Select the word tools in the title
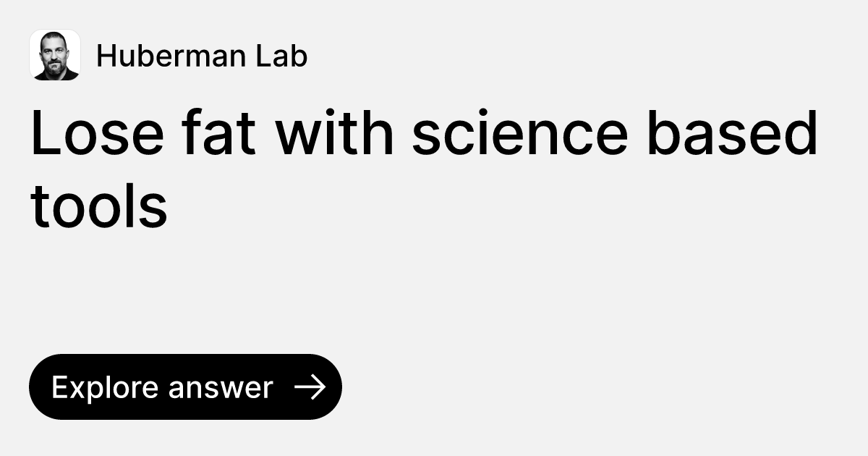Viewport: 868px width, 456px height. point(98,206)
